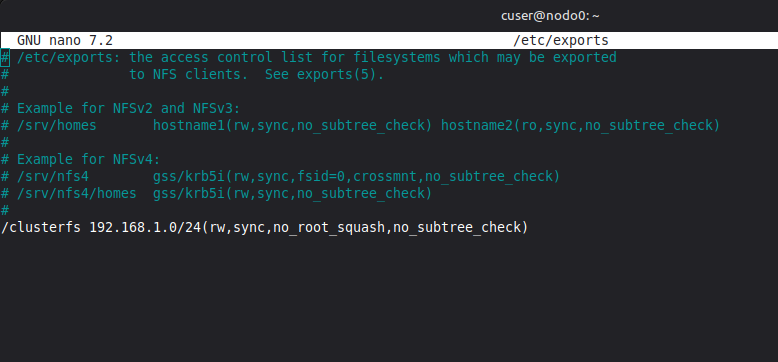Viewport: 778px width, 362px height.
Task: Place cursor on first line hash character
Action: click(4, 58)
